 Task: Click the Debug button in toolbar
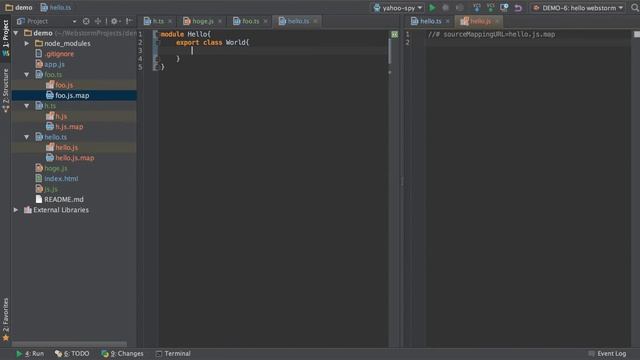click(446, 8)
